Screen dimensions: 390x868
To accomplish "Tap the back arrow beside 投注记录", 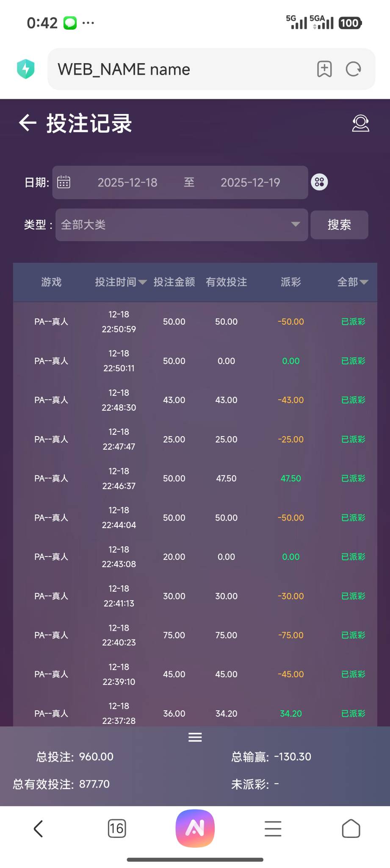I will coord(28,123).
